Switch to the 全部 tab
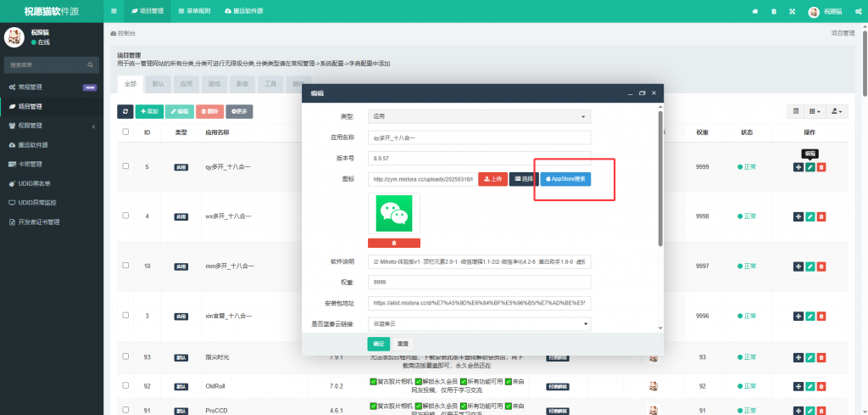 [130, 84]
